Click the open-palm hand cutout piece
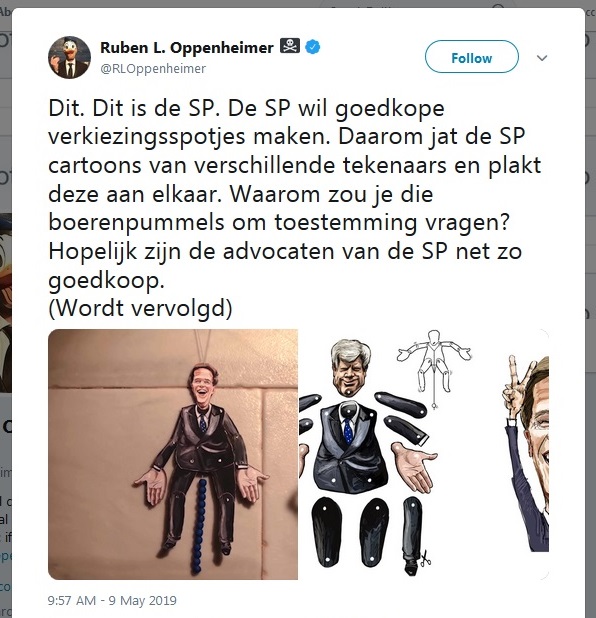This screenshot has height=618, width=596. (413, 465)
